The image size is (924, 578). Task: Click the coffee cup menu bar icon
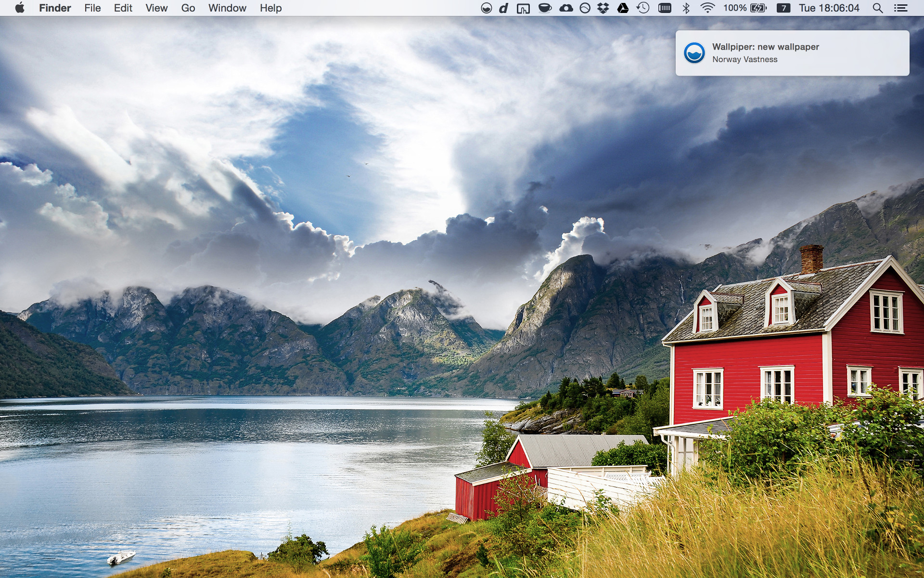click(x=545, y=8)
